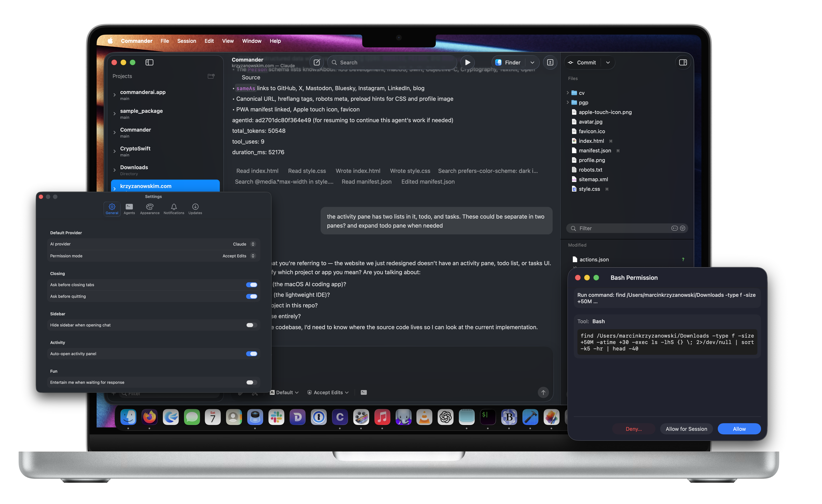Open the Appearance settings tab
822x504 pixels.
pos(149,209)
